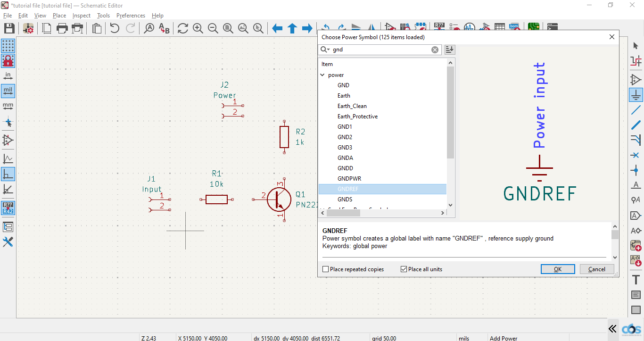
Task: Click the description pane scrollbar
Action: pyautogui.click(x=615, y=234)
